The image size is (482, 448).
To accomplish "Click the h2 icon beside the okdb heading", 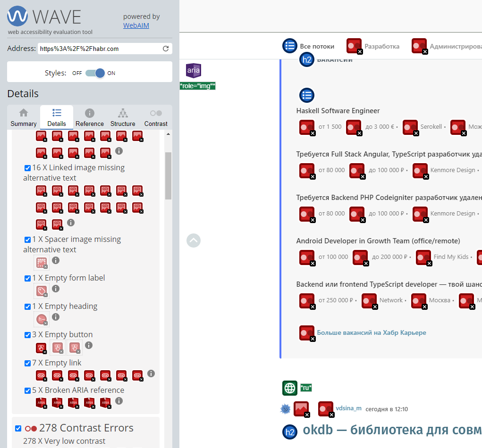I will point(290,432).
